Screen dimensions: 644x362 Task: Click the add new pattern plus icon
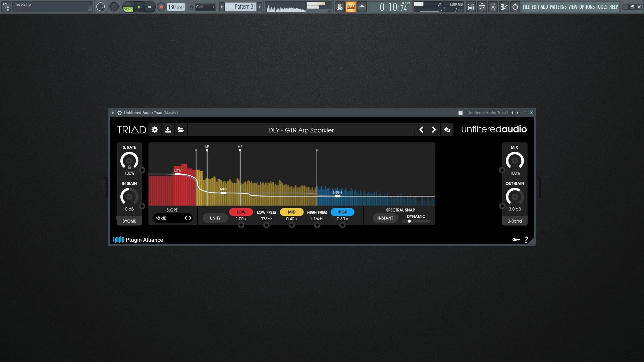click(x=259, y=7)
